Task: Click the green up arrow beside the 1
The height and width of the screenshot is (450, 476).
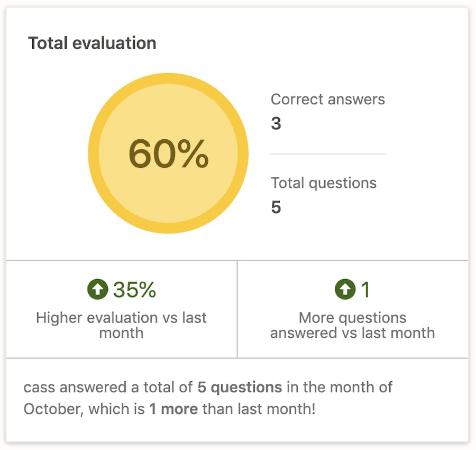Action: coord(345,290)
